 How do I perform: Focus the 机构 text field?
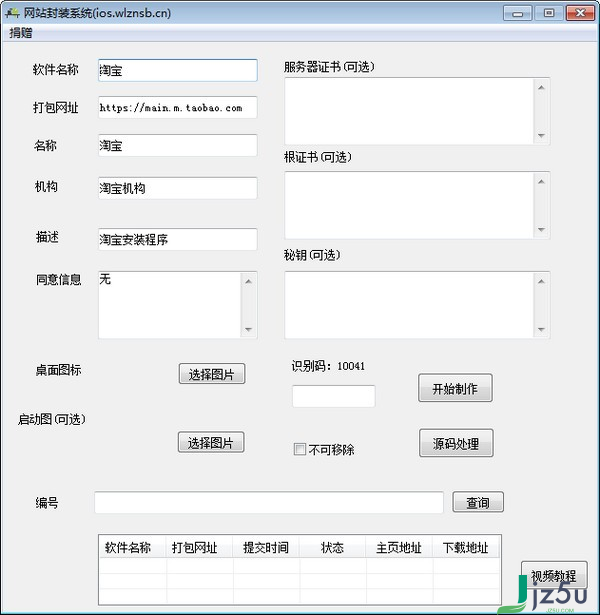(x=178, y=188)
